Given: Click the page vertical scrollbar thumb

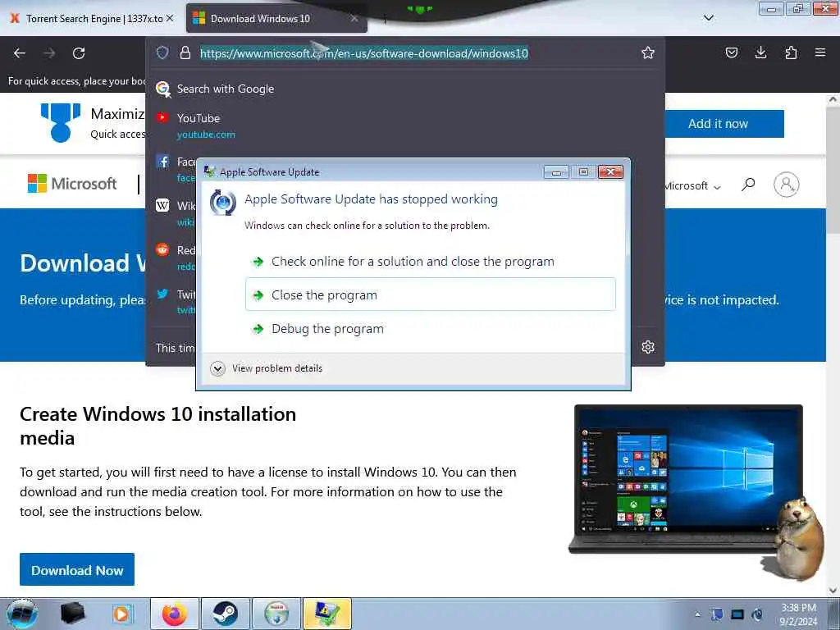Looking at the screenshot, I should coord(833,171).
